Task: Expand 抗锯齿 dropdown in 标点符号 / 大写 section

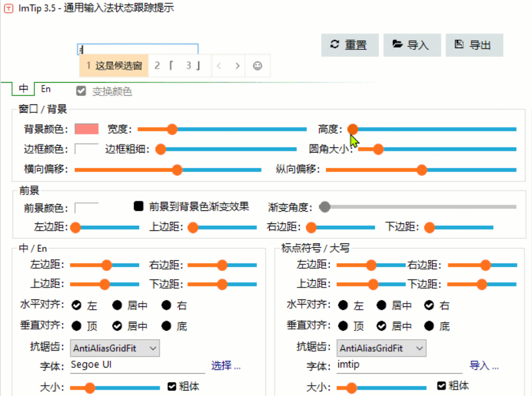Action: [x=381, y=348]
